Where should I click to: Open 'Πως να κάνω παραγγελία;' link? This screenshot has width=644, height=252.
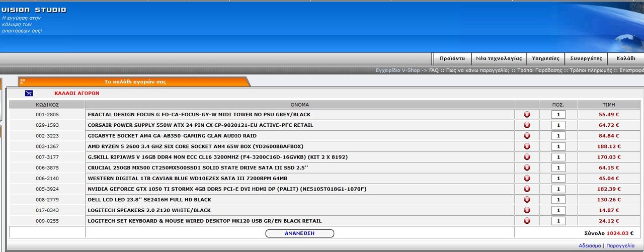(477, 70)
